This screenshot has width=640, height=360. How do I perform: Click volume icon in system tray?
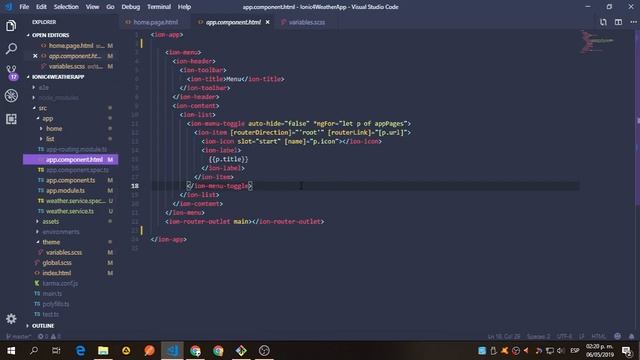coord(561,351)
